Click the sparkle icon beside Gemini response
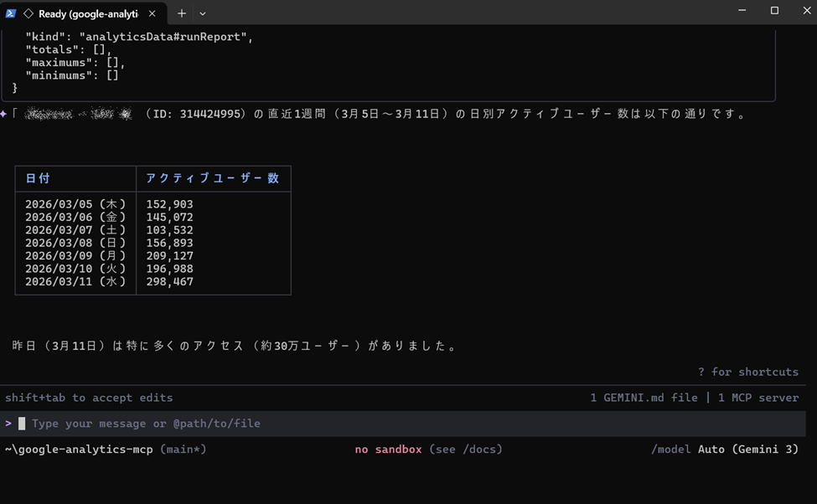The width and height of the screenshot is (817, 504). pos(4,114)
